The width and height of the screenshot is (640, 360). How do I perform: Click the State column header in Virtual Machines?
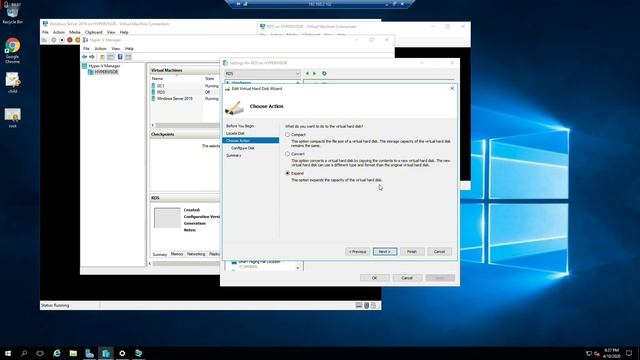click(211, 78)
